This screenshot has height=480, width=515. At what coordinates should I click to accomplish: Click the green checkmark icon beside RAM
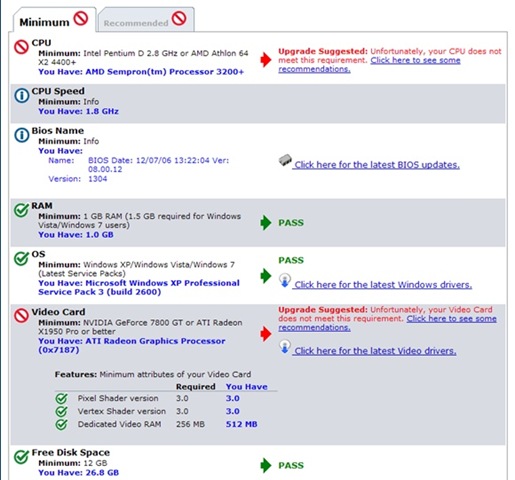[x=21, y=210]
